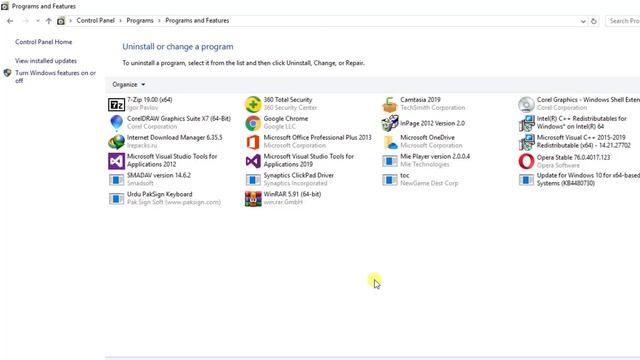Go up one level with the up arrow
The image size is (640, 360).
[x=49, y=21]
